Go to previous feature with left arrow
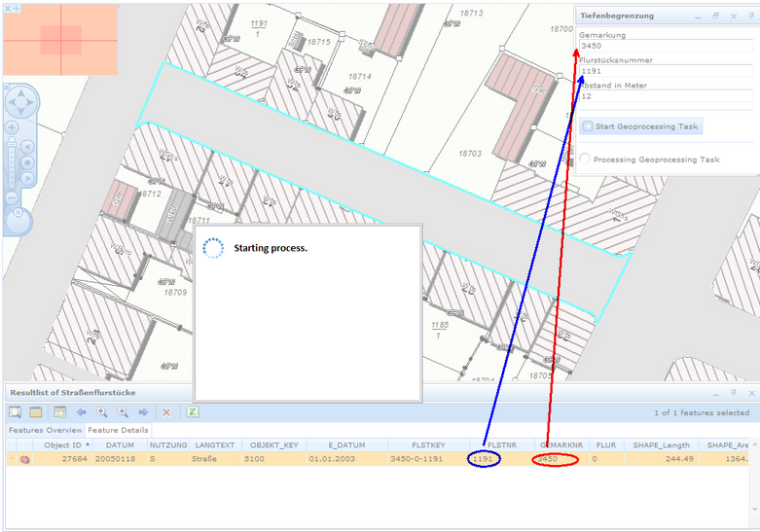 coord(81,412)
